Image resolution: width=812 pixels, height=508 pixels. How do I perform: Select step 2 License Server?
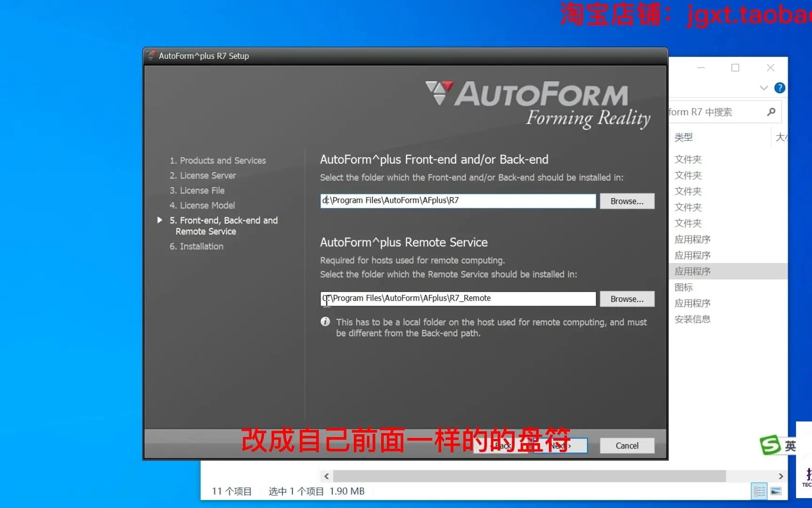(x=203, y=175)
